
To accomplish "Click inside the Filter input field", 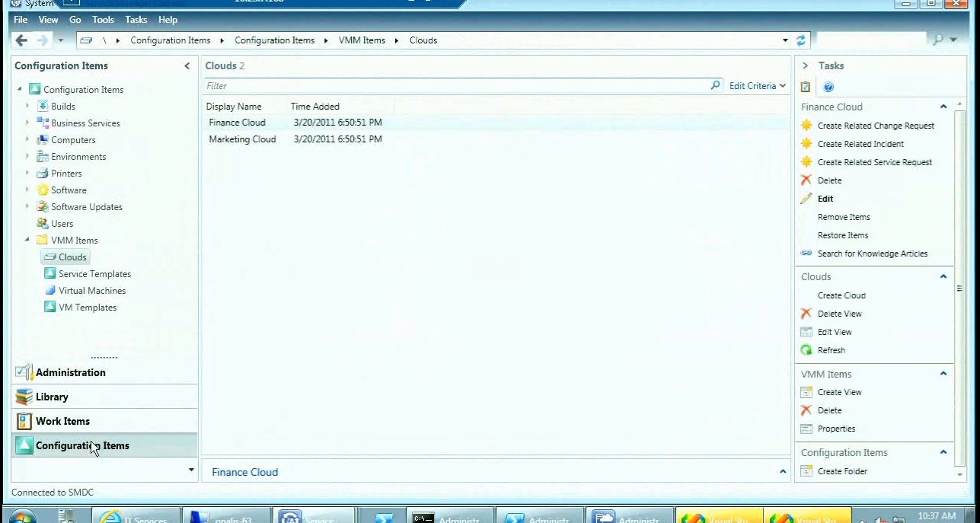I will (456, 86).
